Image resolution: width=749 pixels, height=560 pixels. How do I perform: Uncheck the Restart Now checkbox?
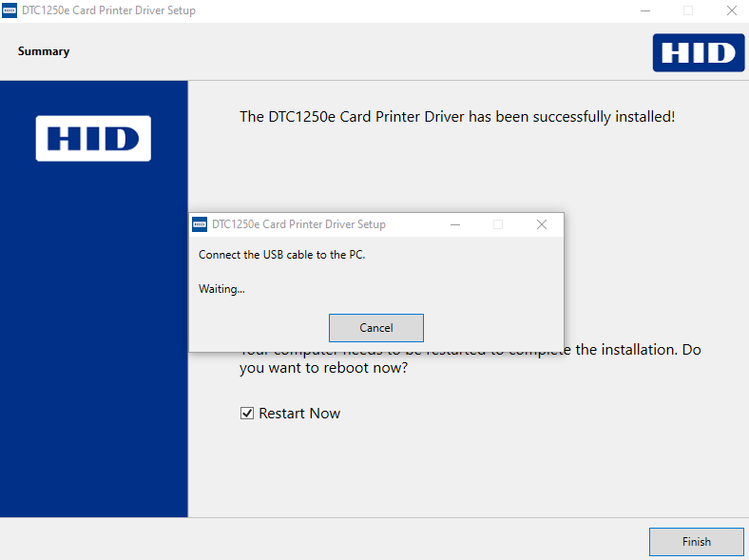tap(247, 414)
